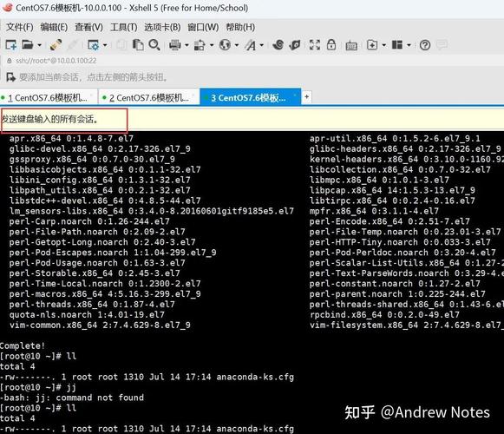
Task: Click the '-bash: jj: command not found' line
Action: [72, 398]
